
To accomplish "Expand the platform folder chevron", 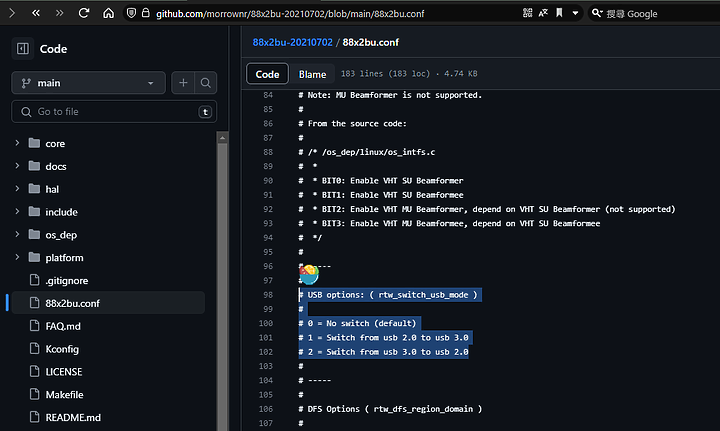I will click(x=17, y=257).
